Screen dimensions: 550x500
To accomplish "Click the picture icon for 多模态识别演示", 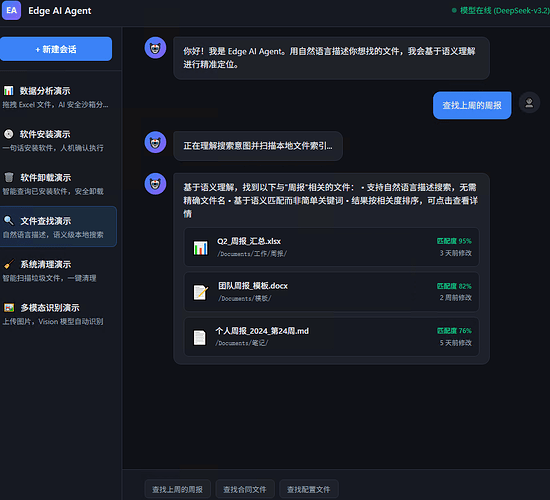I will (x=9, y=308).
